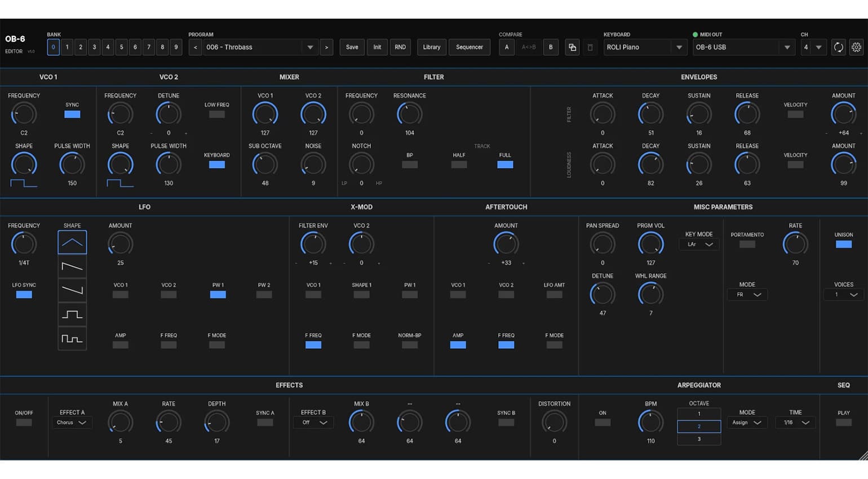Click VCO 1 pulse waveform display

[24, 183]
